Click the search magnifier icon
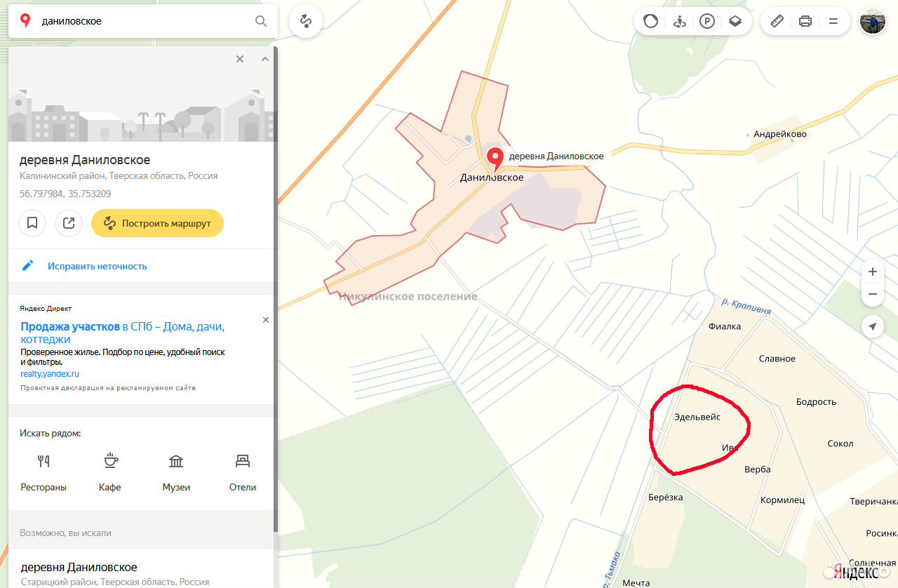Image resolution: width=898 pixels, height=588 pixels. [261, 21]
